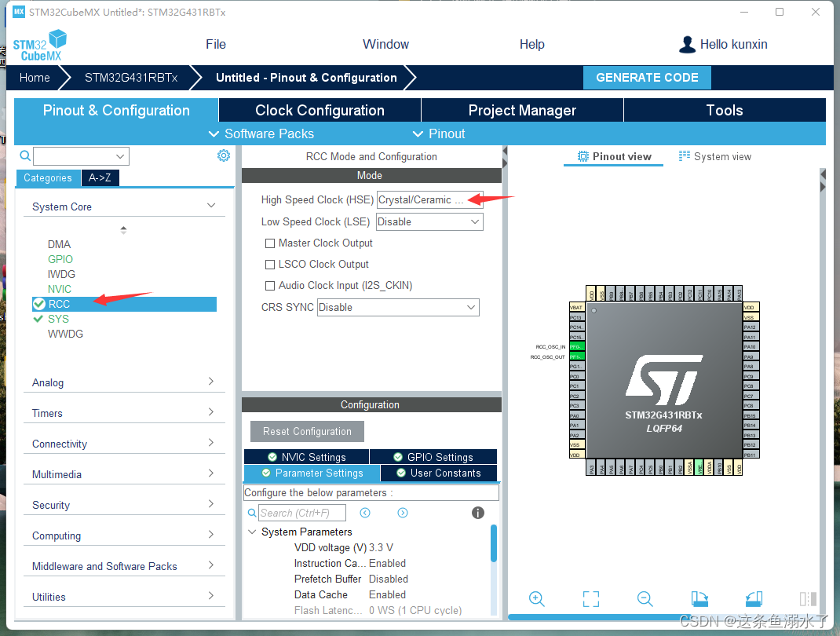Click the best fit pinout view icon

coord(591,598)
